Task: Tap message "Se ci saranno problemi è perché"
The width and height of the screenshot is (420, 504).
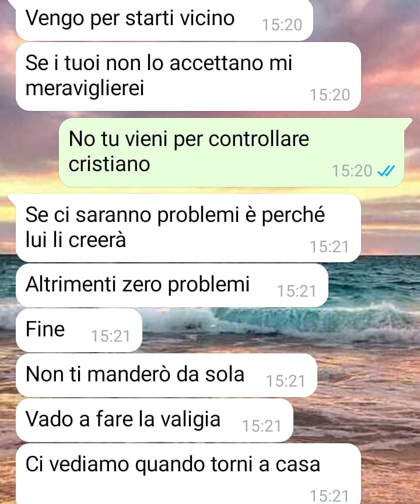Action: tap(188, 228)
